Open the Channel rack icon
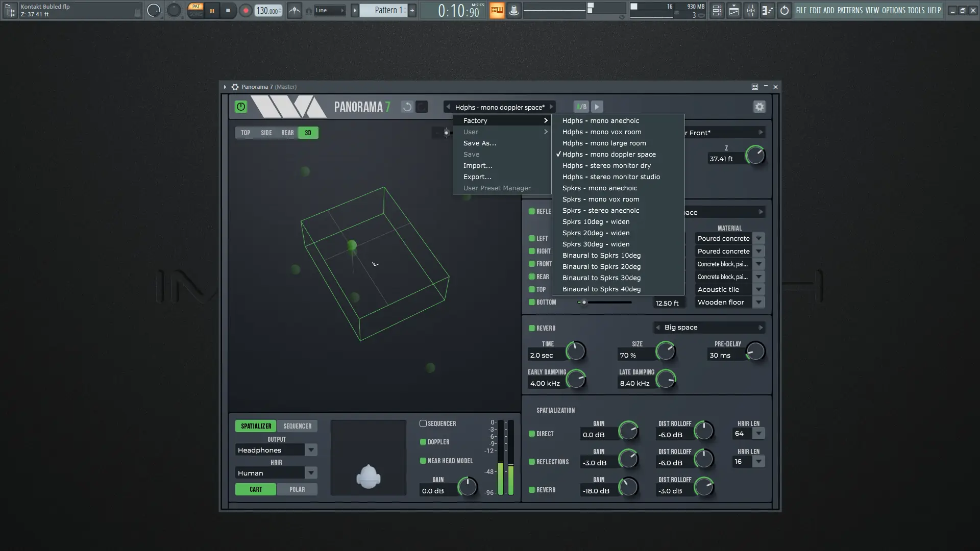 [716, 10]
